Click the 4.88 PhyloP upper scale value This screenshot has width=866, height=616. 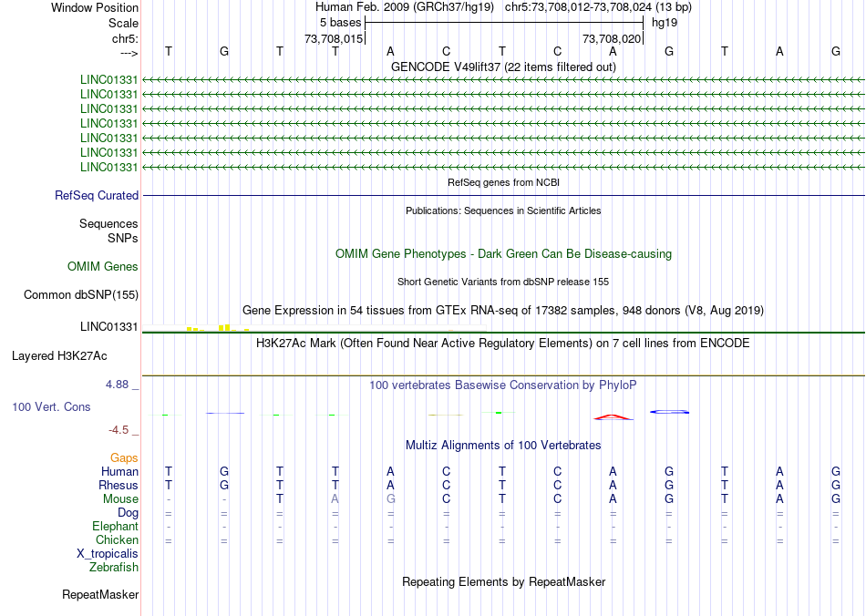coord(117,385)
